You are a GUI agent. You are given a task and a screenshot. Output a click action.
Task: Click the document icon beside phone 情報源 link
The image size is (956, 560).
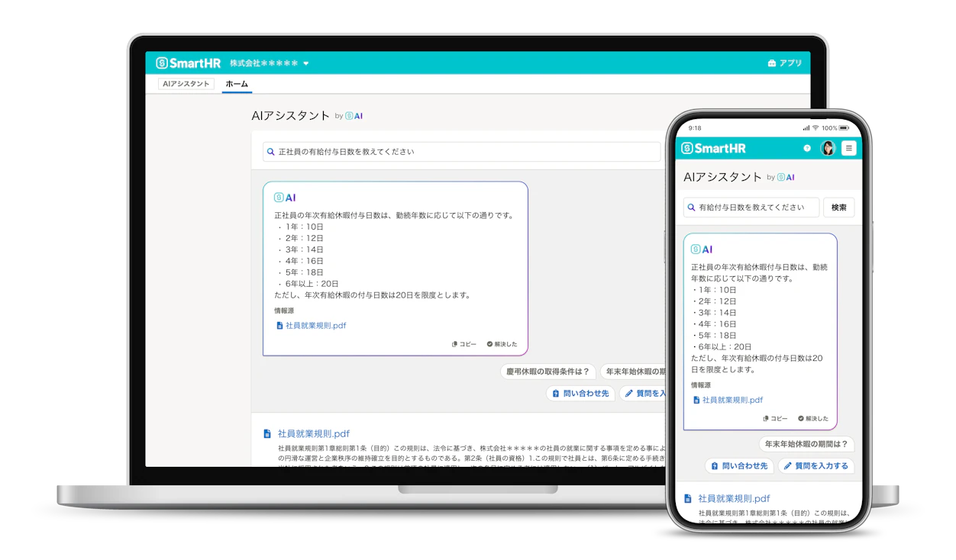(x=696, y=400)
